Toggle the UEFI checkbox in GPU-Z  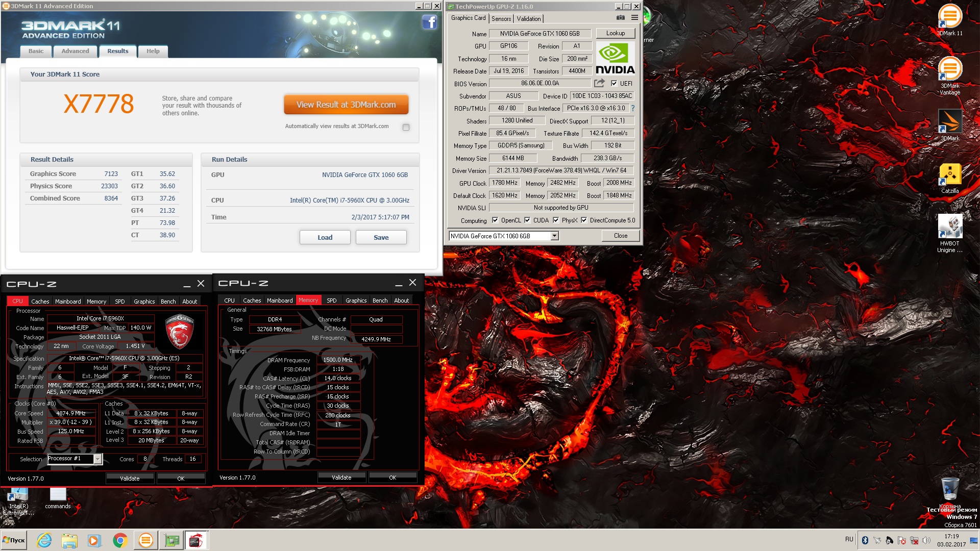click(x=614, y=83)
